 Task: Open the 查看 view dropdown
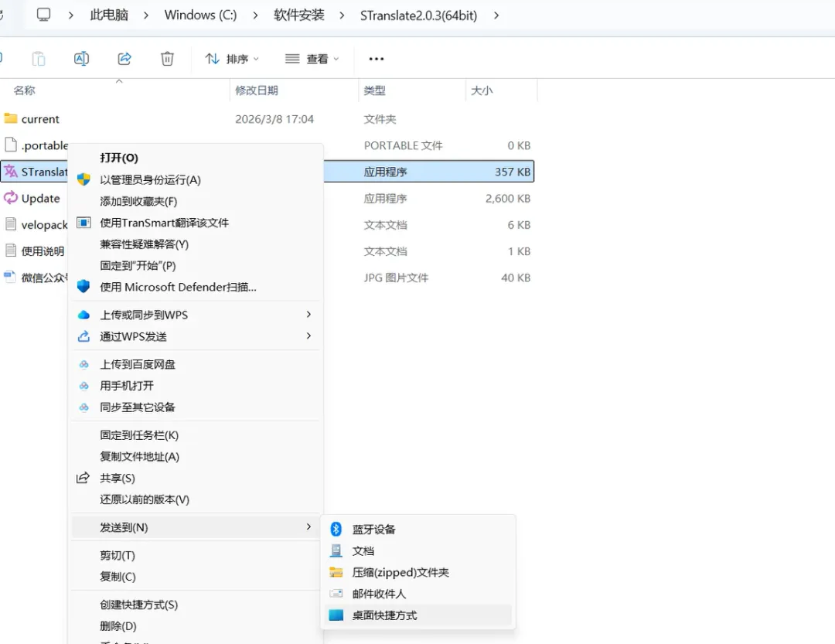(x=312, y=59)
